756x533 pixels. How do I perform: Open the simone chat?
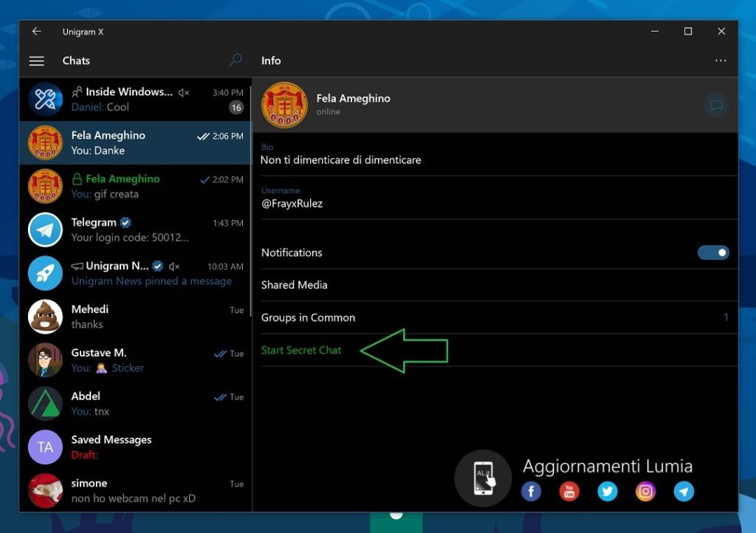(x=135, y=491)
